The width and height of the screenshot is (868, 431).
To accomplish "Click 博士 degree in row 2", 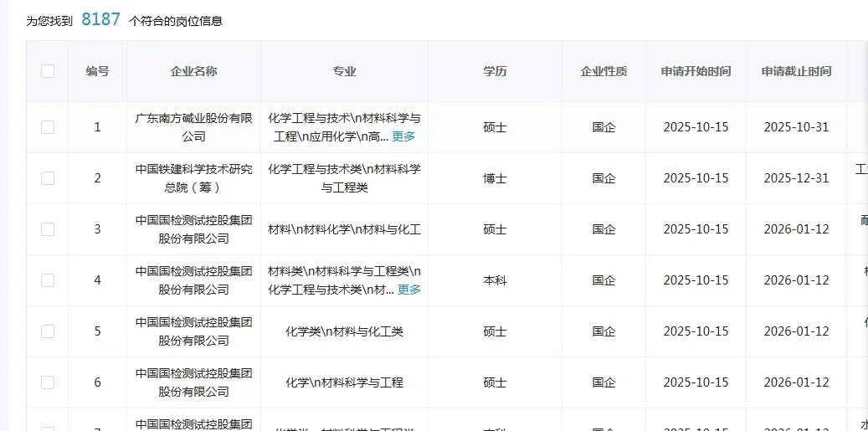I will point(495,178).
